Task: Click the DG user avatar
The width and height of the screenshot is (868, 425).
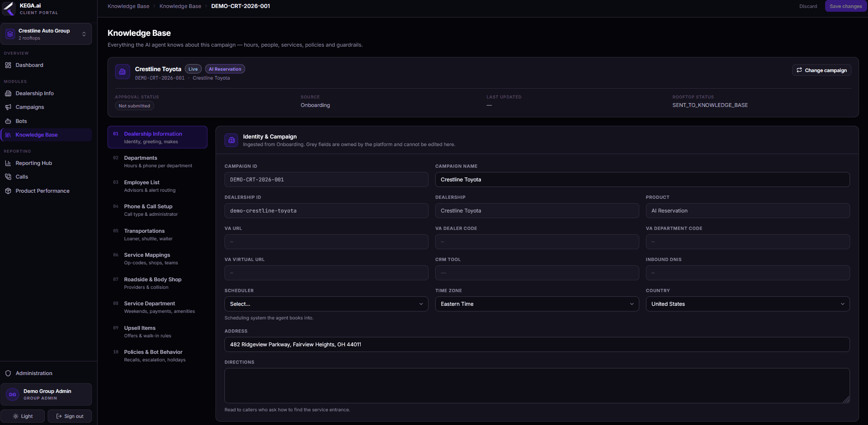Action: pos(13,394)
